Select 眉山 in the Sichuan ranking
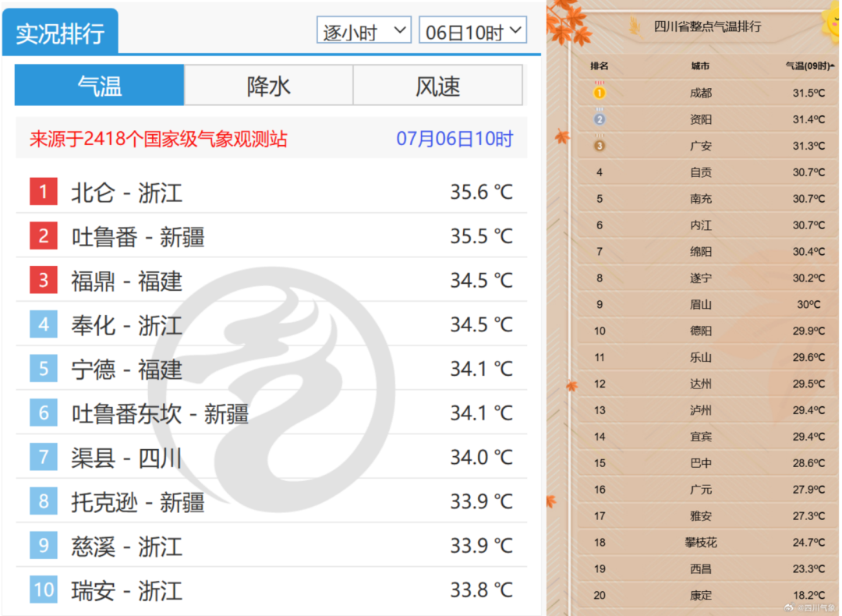Image resolution: width=842 pixels, height=616 pixels. pyautogui.click(x=701, y=305)
